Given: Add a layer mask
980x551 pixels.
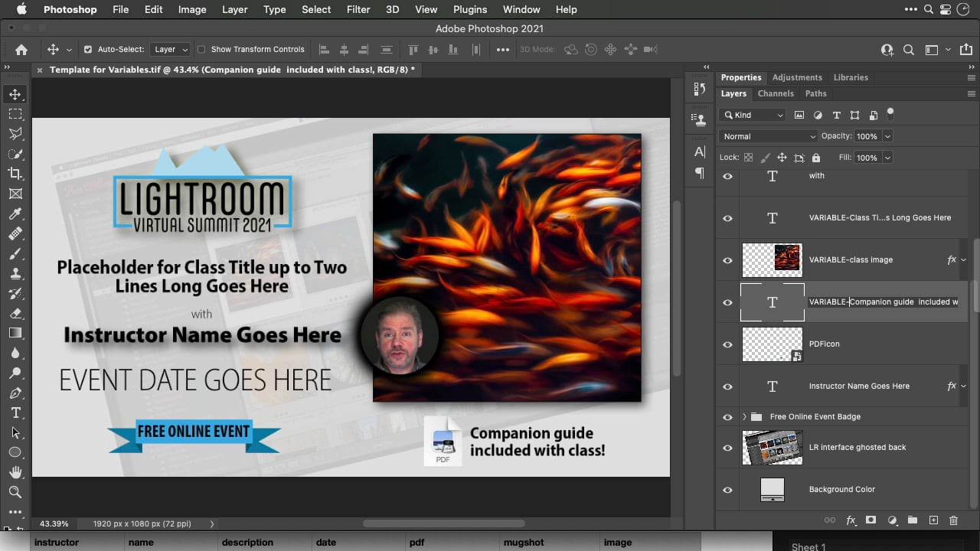Looking at the screenshot, I should point(871,520).
